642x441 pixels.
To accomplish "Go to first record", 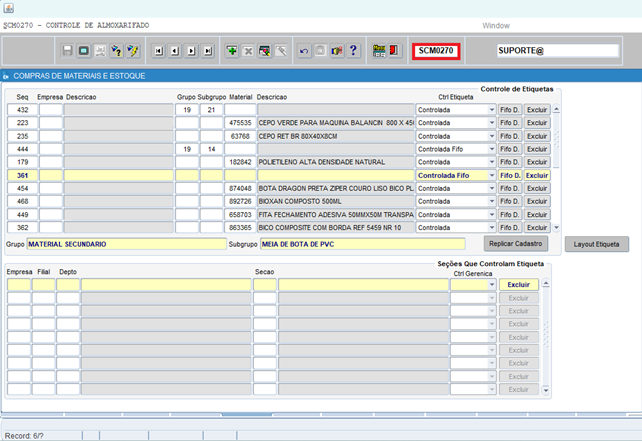I will [159, 51].
